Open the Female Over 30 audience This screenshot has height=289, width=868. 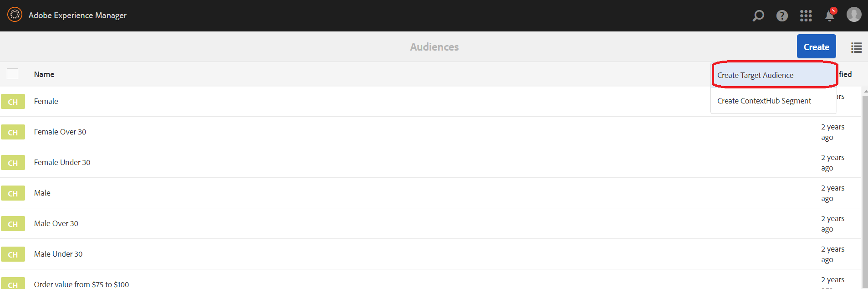(60, 132)
